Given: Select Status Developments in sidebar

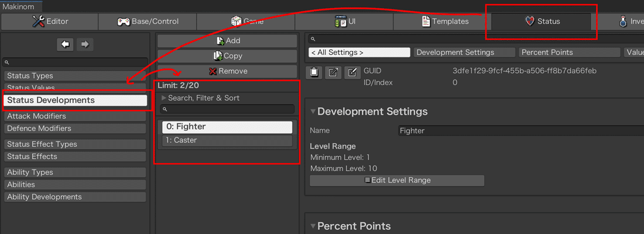Looking at the screenshot, I should click(x=75, y=100).
